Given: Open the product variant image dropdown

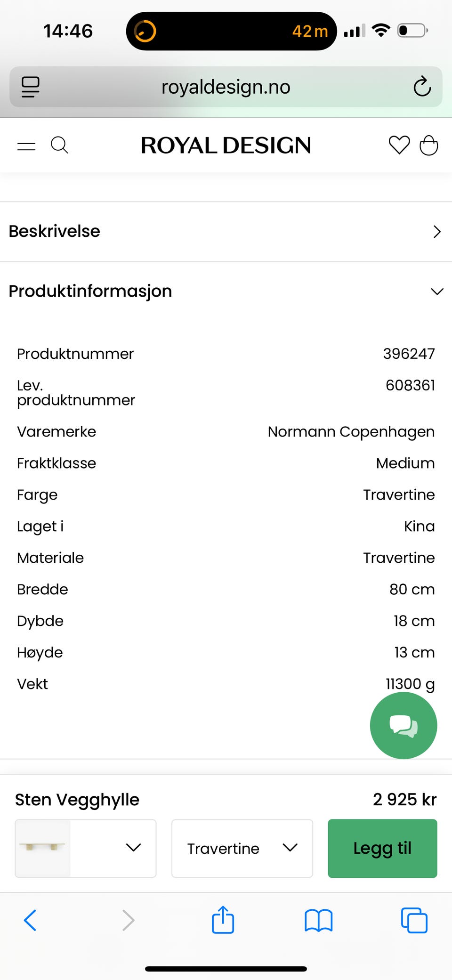Looking at the screenshot, I should tap(86, 848).
